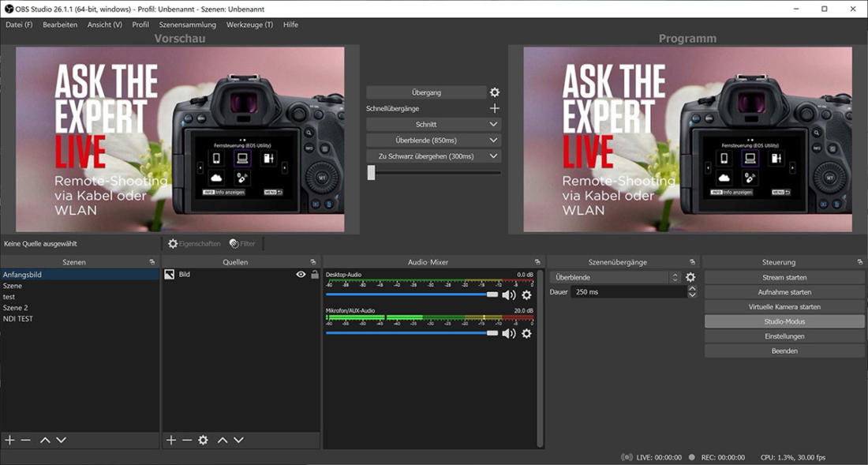This screenshot has height=465, width=868.
Task: Click Stream starten
Action: click(784, 277)
